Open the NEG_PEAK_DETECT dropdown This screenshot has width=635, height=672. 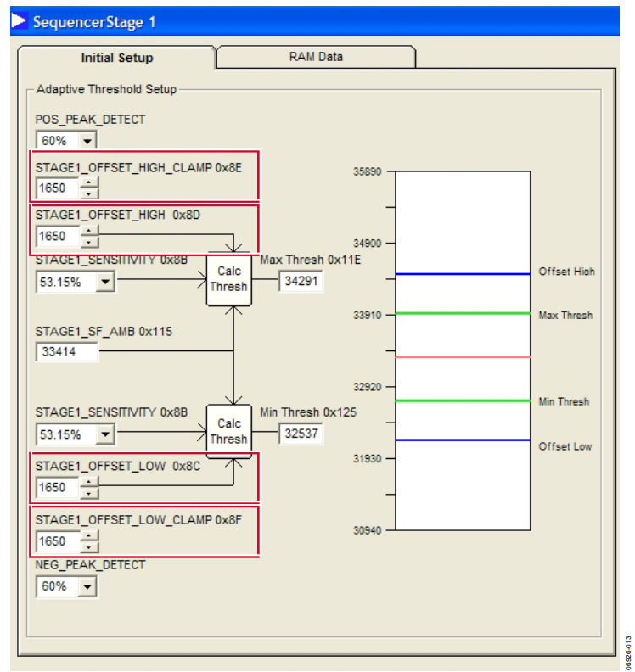pos(87,586)
